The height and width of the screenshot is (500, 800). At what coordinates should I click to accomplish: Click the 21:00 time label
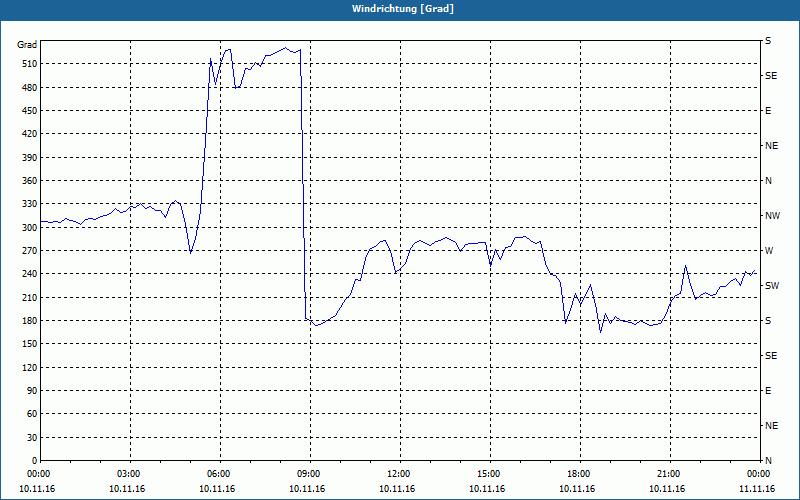pyautogui.click(x=670, y=474)
